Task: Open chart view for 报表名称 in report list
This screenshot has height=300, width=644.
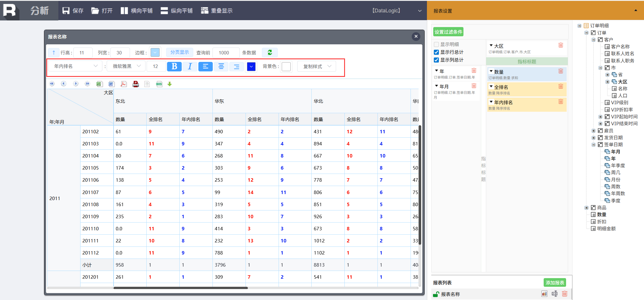Action: pos(544,294)
